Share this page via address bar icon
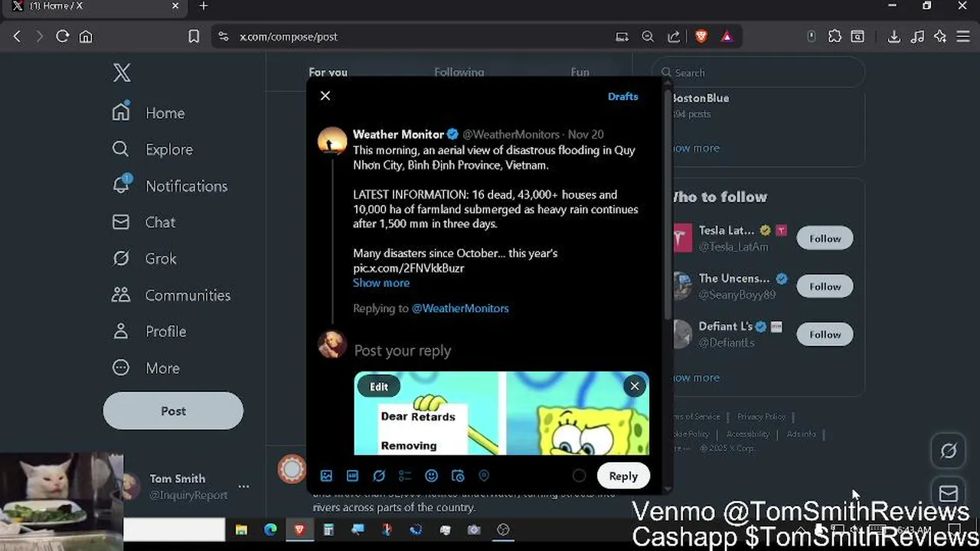Viewport: 980px width, 551px height. coord(674,36)
